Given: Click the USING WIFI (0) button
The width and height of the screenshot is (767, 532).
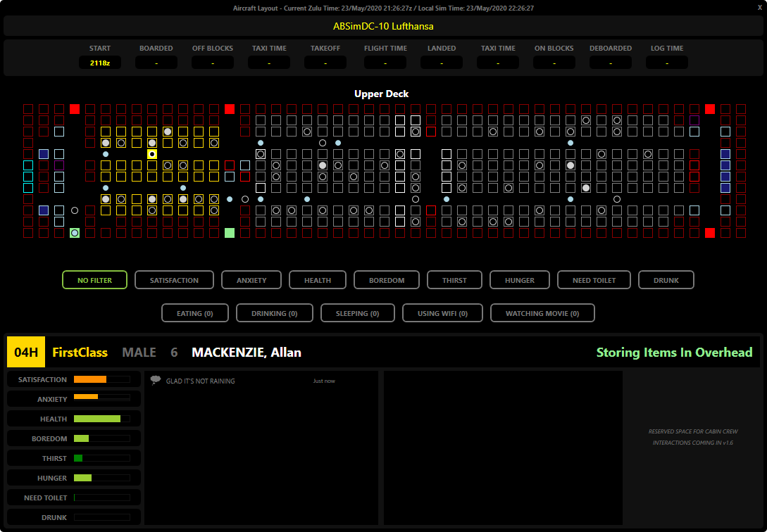Looking at the screenshot, I should click(x=443, y=313).
